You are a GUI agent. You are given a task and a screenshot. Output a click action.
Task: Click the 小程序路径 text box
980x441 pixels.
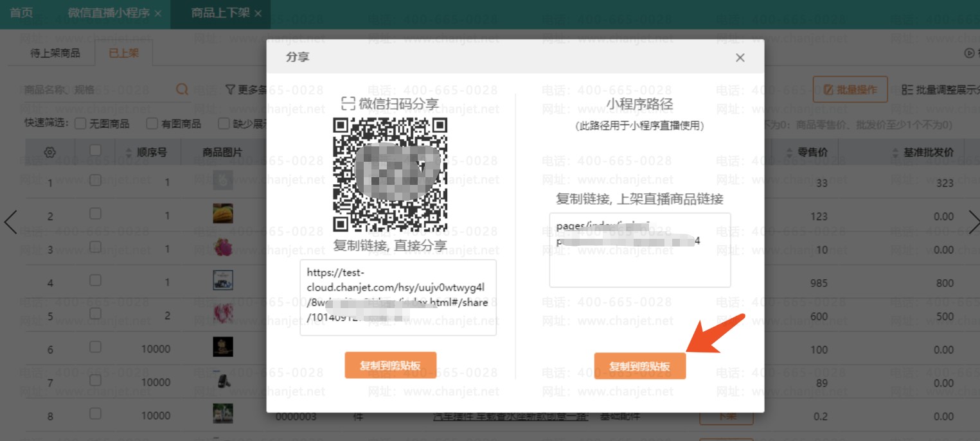point(640,250)
